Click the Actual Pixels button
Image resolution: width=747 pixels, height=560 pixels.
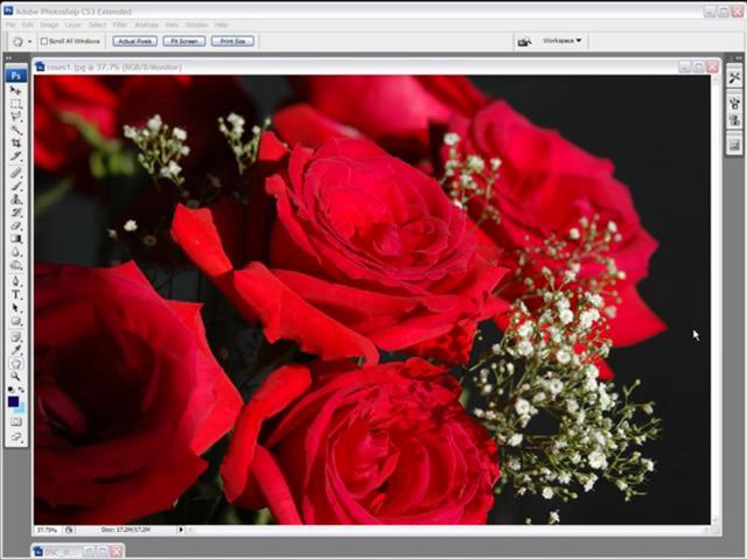(x=135, y=41)
